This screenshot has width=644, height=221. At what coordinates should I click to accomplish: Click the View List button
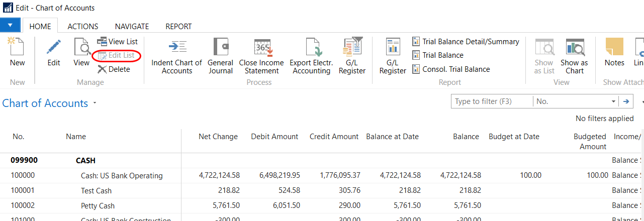point(118,41)
